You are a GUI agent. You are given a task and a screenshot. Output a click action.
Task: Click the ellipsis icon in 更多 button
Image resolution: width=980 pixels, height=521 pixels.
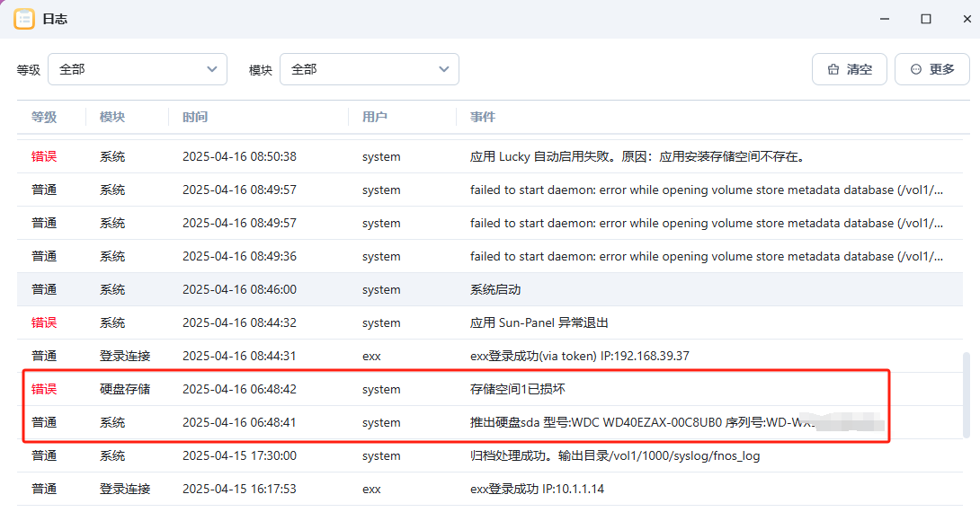(916, 69)
